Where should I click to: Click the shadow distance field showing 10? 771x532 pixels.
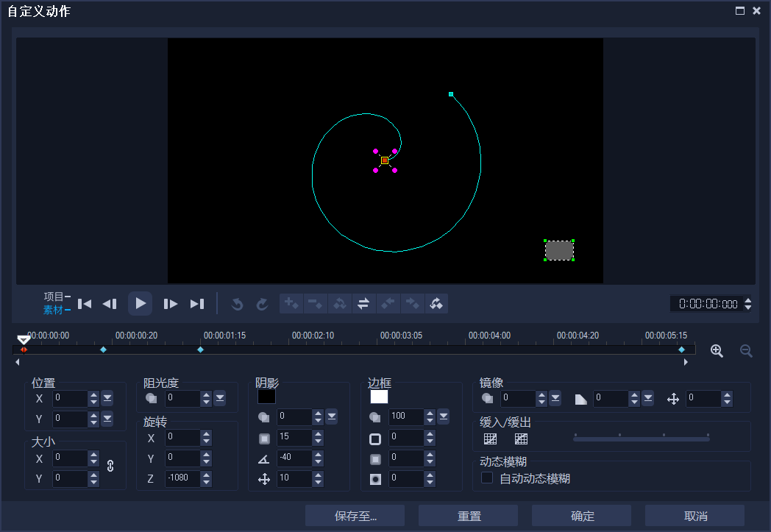coord(294,478)
